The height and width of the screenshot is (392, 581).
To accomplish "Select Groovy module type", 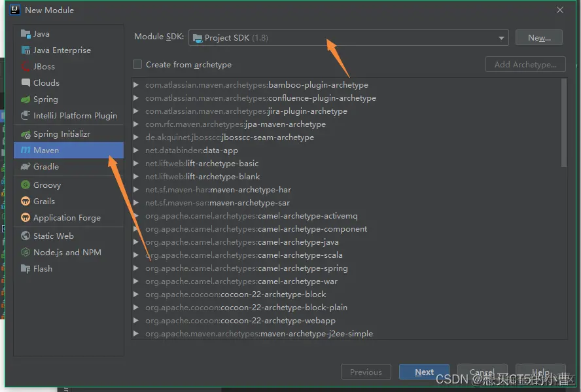I will click(x=69, y=185).
